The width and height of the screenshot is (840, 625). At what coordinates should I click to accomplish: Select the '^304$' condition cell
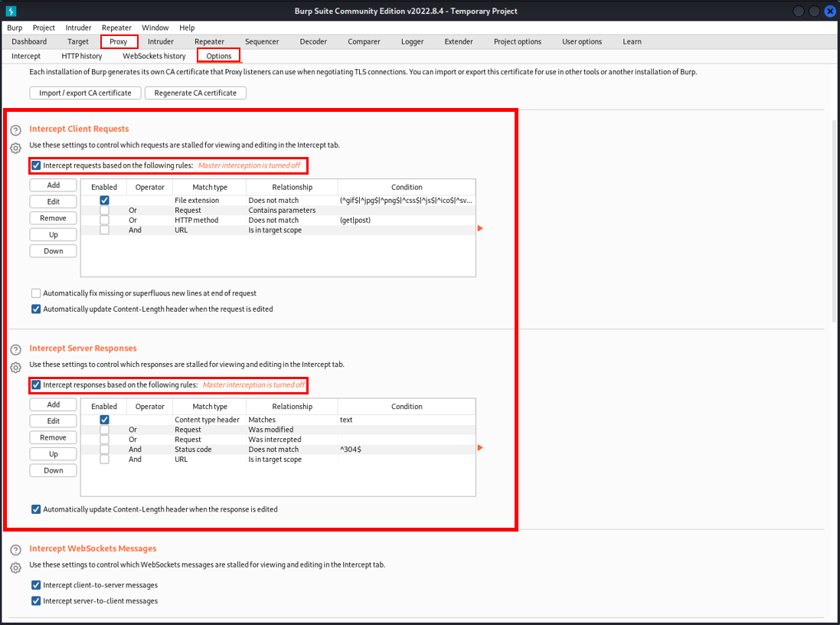click(407, 449)
